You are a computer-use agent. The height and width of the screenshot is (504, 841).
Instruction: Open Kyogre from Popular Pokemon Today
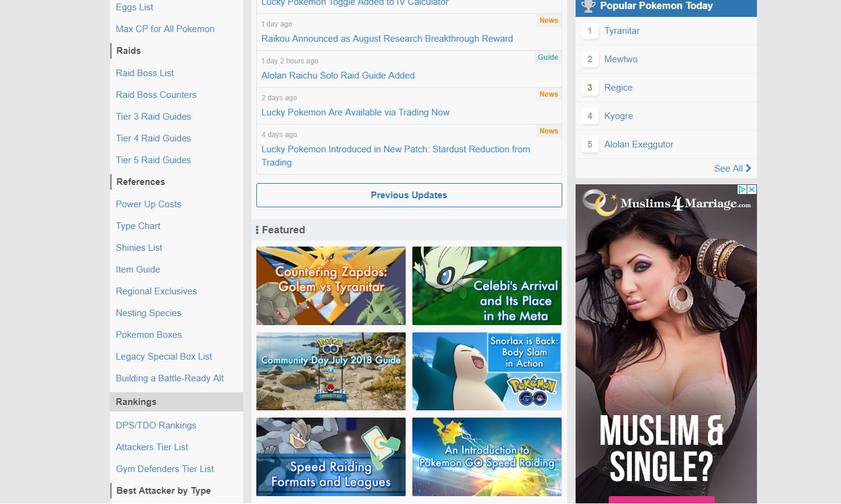pyautogui.click(x=619, y=116)
